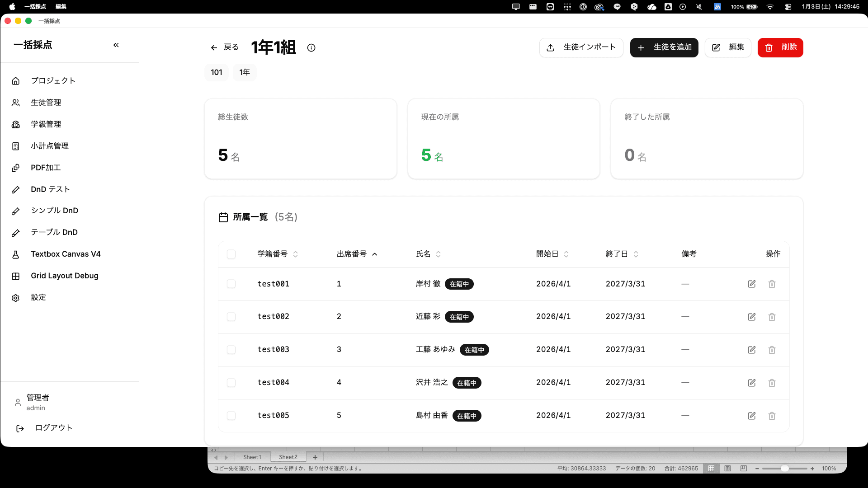This screenshot has width=868, height=488.
Task: Toggle the 出席番号 sort order
Action: (374, 254)
